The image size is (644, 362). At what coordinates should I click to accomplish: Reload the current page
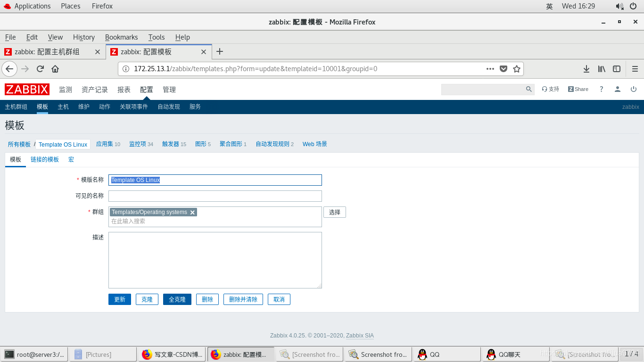point(40,69)
